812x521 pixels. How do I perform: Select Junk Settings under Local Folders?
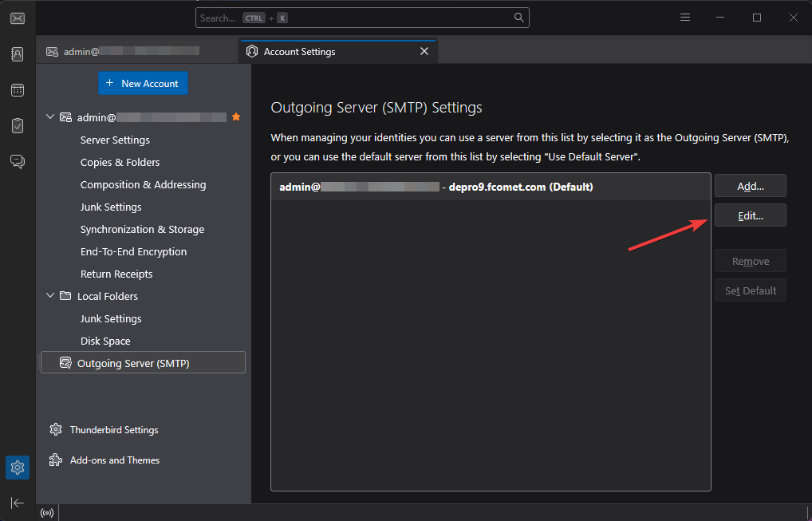111,318
